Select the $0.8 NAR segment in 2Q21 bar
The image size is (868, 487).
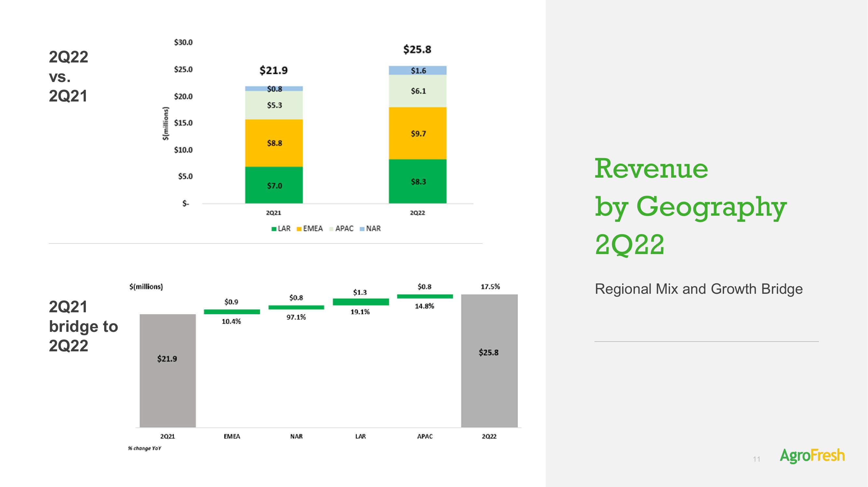pyautogui.click(x=274, y=88)
